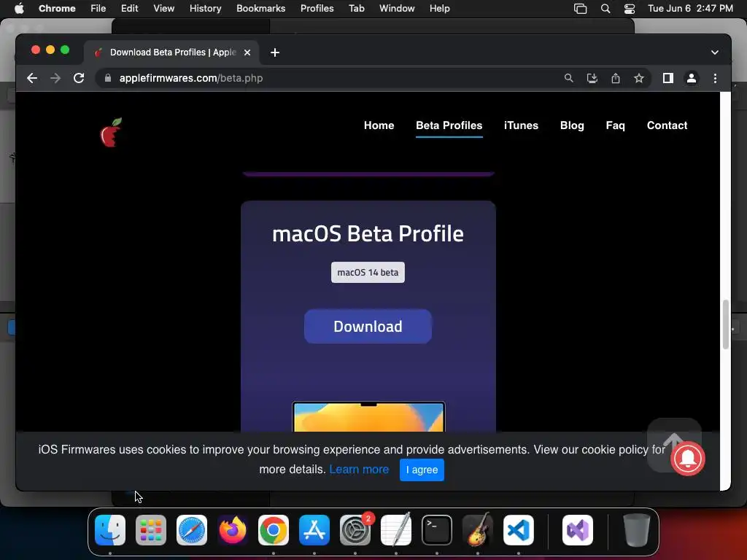Open Trash from the Dock
This screenshot has height=560, width=747.
[636, 530]
